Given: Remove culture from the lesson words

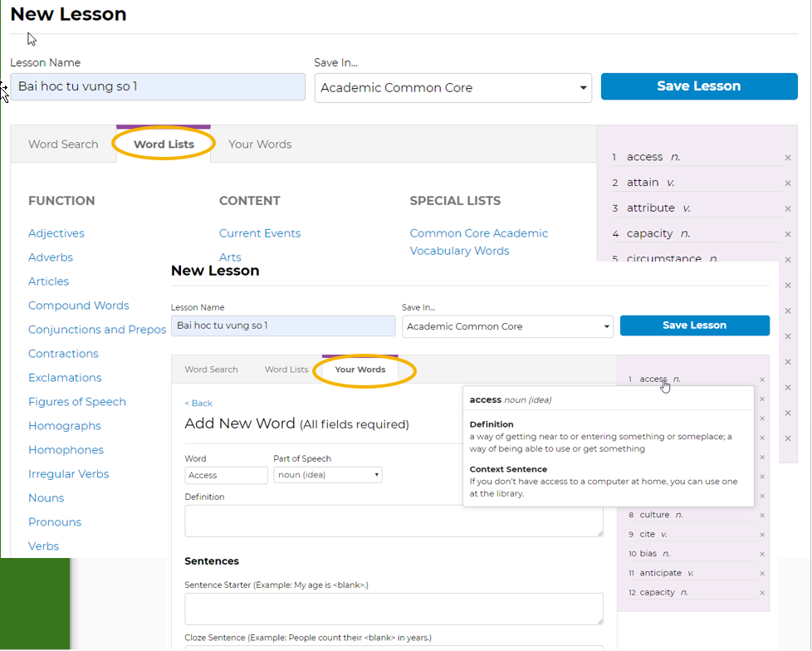Looking at the screenshot, I should (762, 516).
